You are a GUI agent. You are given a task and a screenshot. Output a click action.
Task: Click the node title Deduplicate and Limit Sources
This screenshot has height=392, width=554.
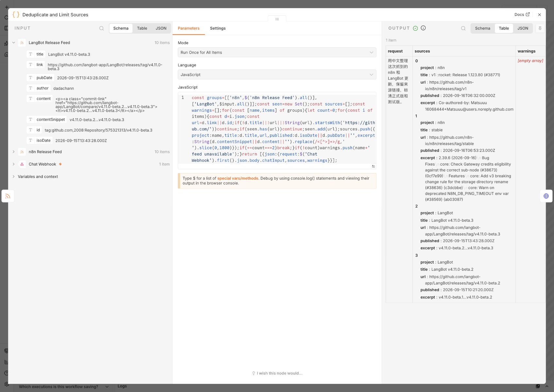(x=55, y=15)
